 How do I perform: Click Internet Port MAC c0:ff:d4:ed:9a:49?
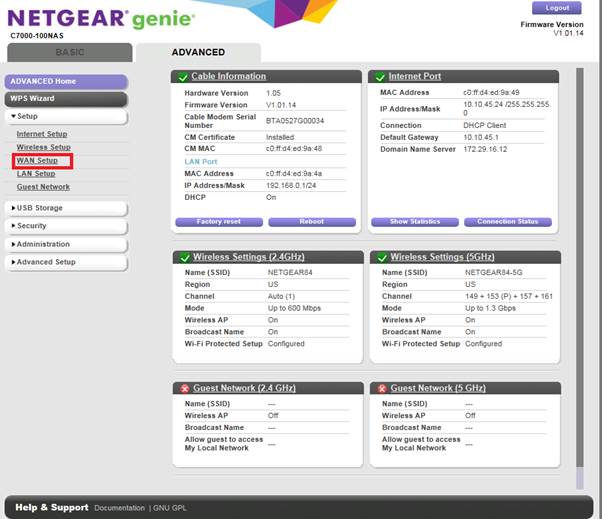(491, 93)
